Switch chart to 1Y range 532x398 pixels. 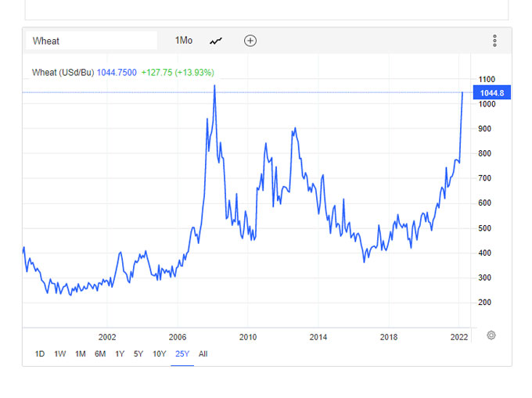pyautogui.click(x=120, y=353)
